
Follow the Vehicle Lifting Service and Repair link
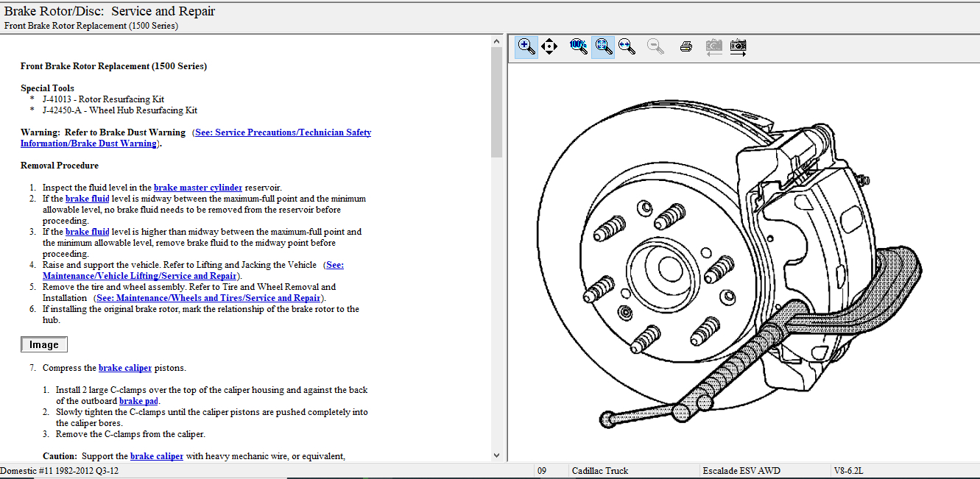(139, 276)
